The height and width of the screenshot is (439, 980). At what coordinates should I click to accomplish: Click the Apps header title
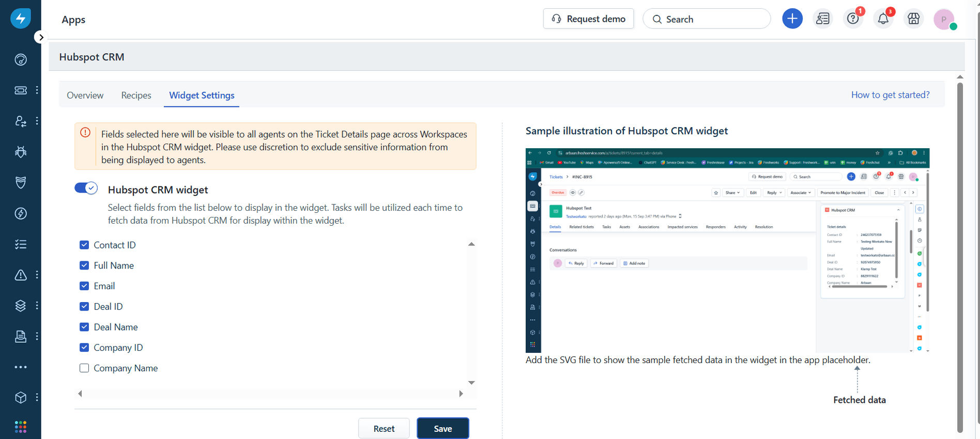pos(73,20)
